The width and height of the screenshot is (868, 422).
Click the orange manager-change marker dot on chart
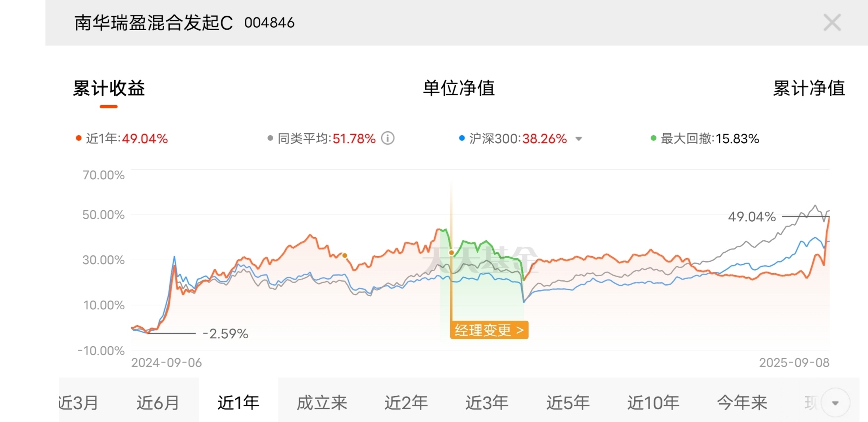(x=451, y=253)
